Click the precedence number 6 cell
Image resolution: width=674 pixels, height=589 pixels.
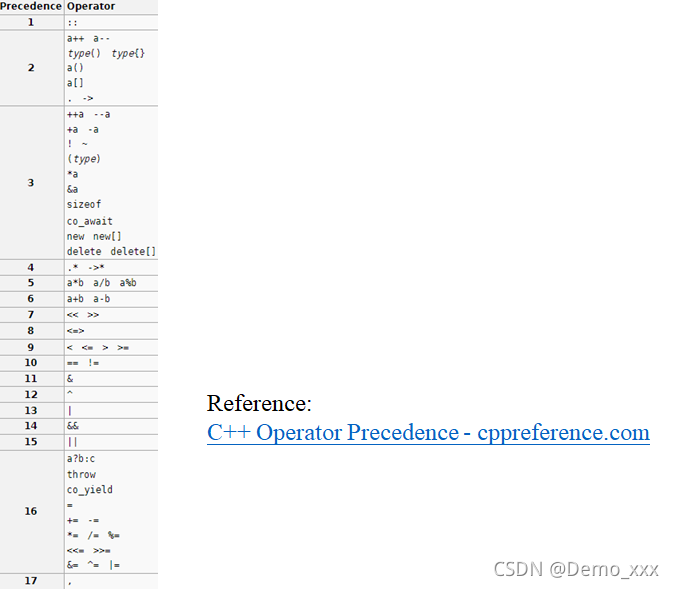pyautogui.click(x=32, y=299)
